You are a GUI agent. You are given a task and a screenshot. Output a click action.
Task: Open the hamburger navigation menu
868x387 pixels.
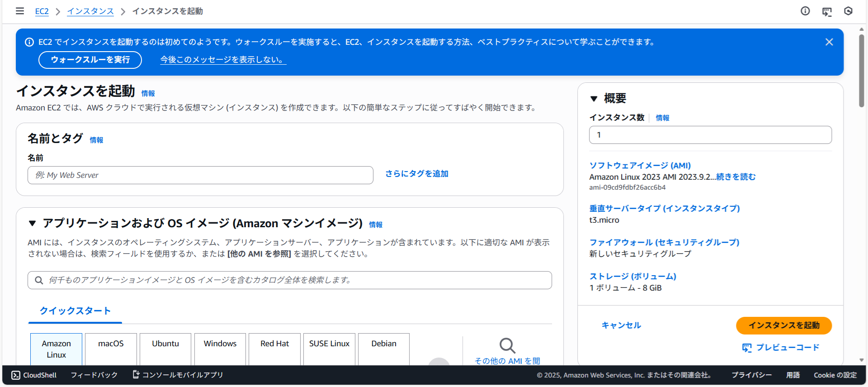pos(20,11)
